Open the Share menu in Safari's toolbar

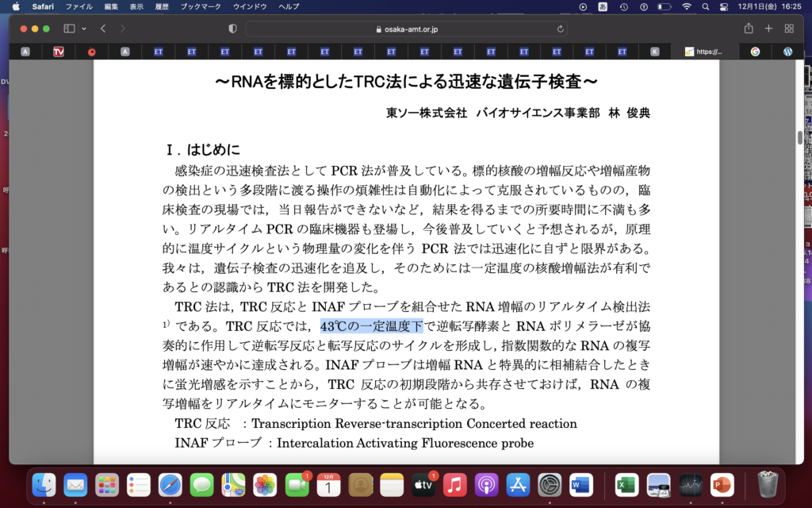[746, 28]
